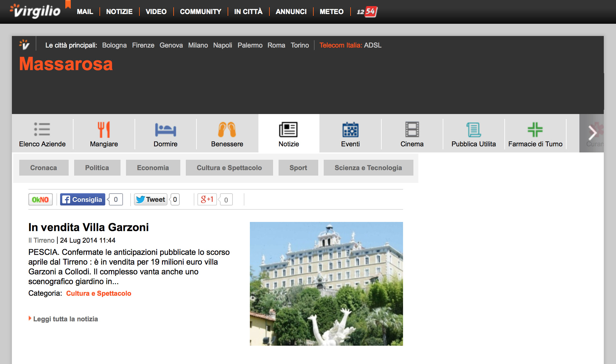Image resolution: width=616 pixels, height=364 pixels.
Task: Open IN CITTÀ in top navigation
Action: [248, 12]
